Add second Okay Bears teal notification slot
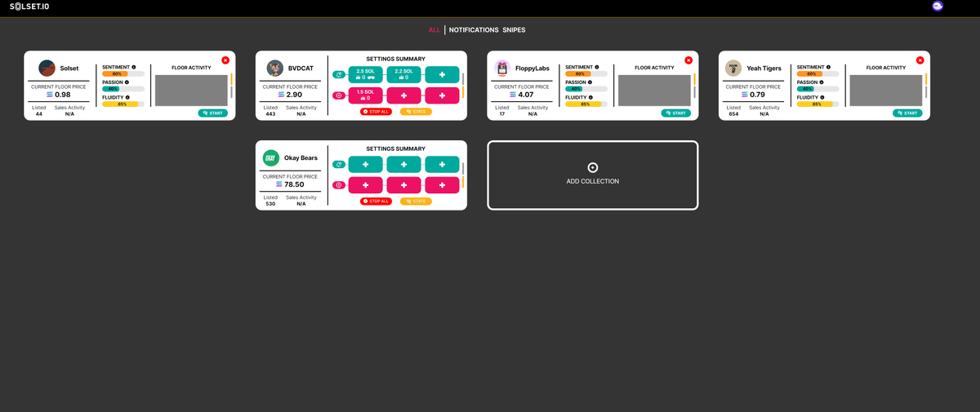Image resolution: width=980 pixels, height=412 pixels. point(403,164)
